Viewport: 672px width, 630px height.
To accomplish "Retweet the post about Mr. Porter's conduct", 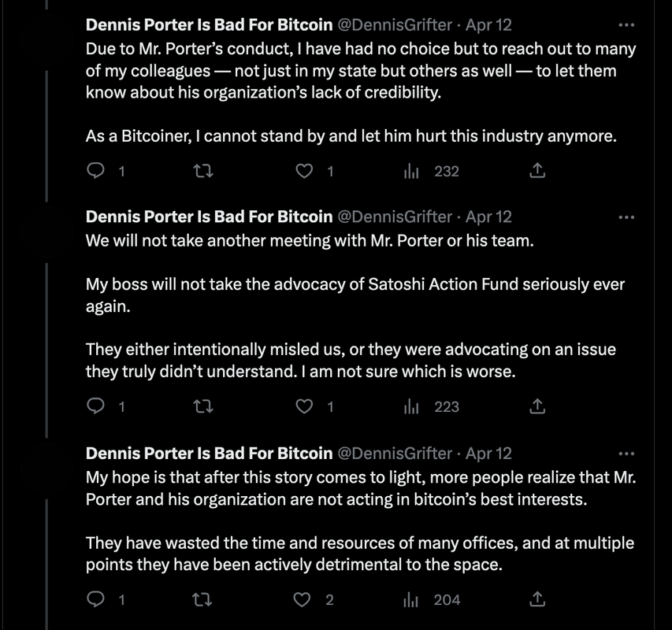I will click(204, 171).
